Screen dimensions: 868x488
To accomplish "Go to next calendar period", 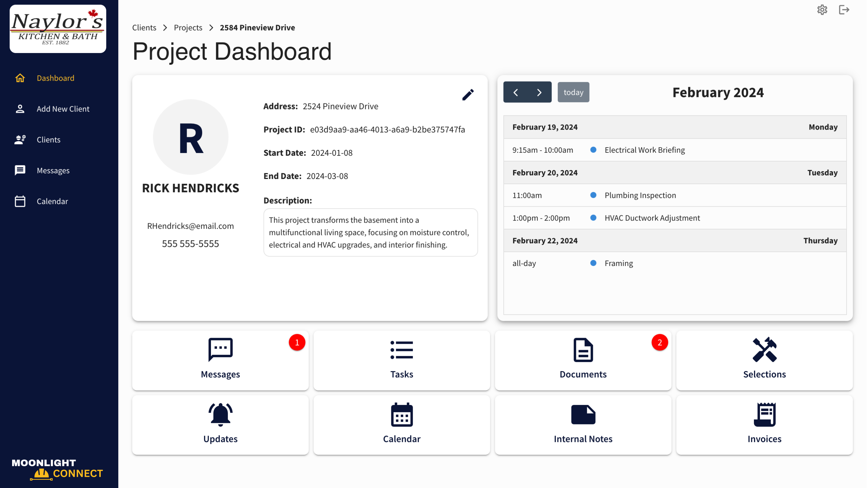I will click(539, 92).
